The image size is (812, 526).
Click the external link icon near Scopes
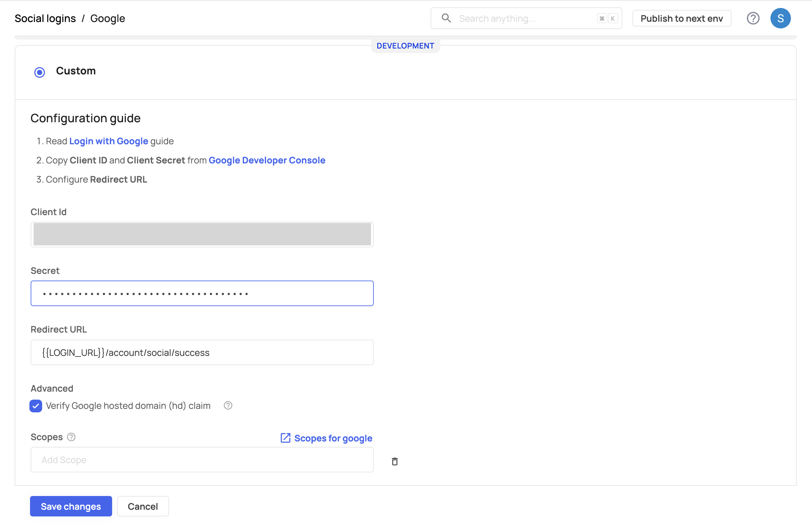pyautogui.click(x=285, y=438)
